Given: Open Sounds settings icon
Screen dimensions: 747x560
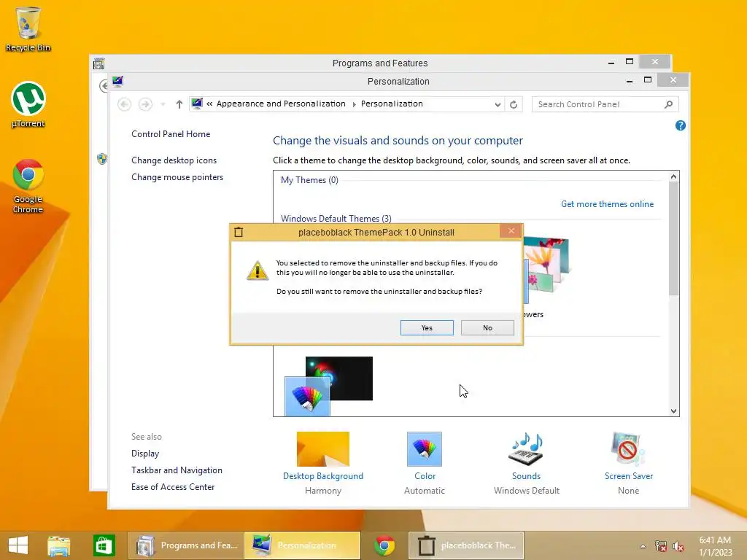Looking at the screenshot, I should [527, 449].
